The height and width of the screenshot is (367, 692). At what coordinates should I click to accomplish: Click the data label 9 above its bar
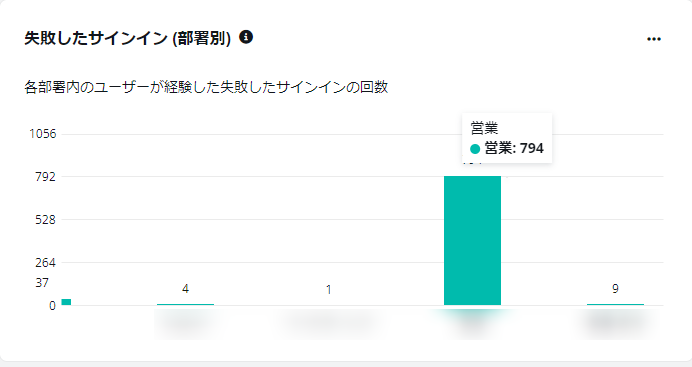coord(615,289)
